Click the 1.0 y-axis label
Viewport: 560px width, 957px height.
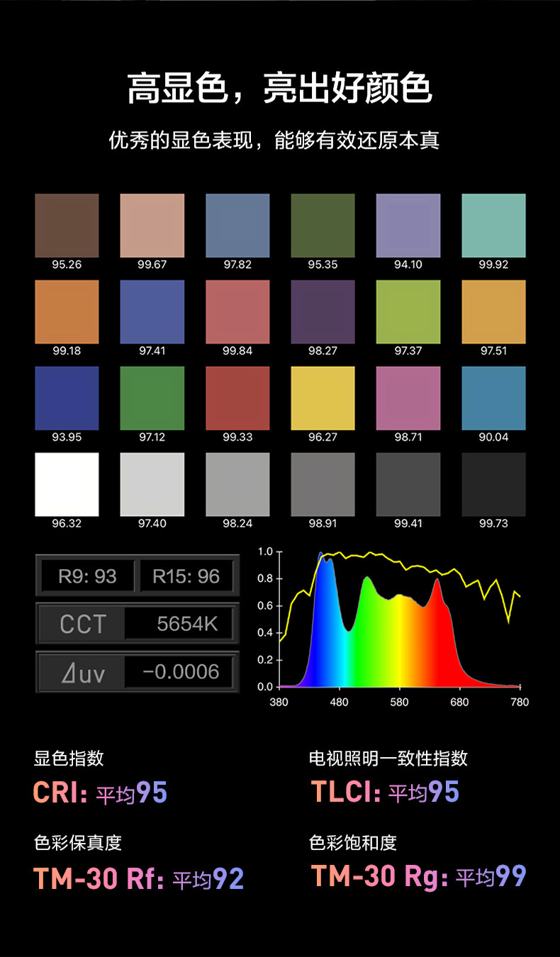point(264,551)
